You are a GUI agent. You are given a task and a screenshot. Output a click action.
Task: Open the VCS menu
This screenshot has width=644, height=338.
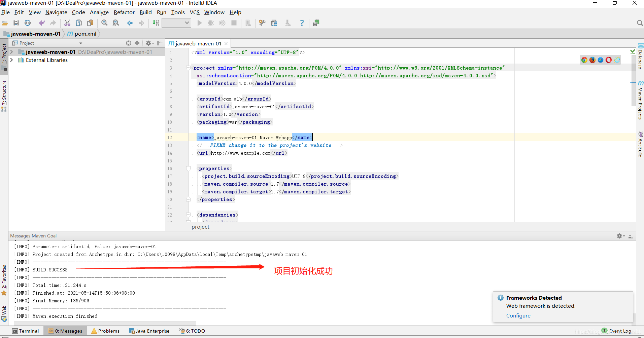pos(195,12)
